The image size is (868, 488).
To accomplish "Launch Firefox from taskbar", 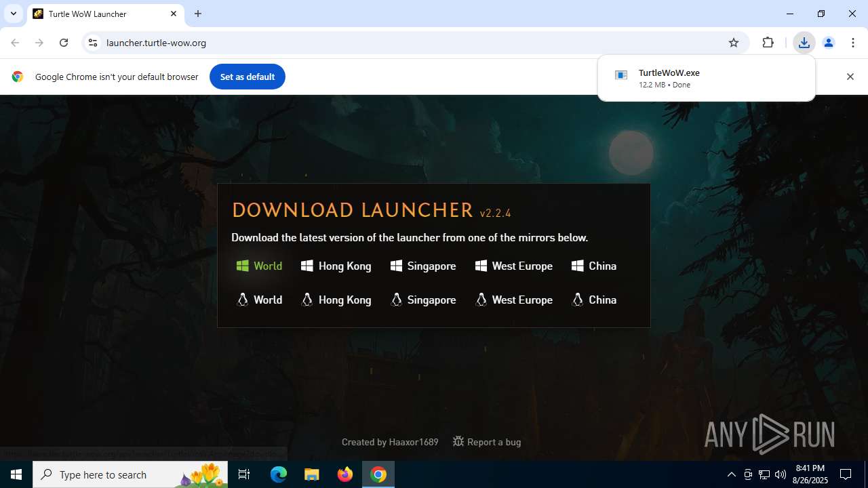I will (x=345, y=474).
